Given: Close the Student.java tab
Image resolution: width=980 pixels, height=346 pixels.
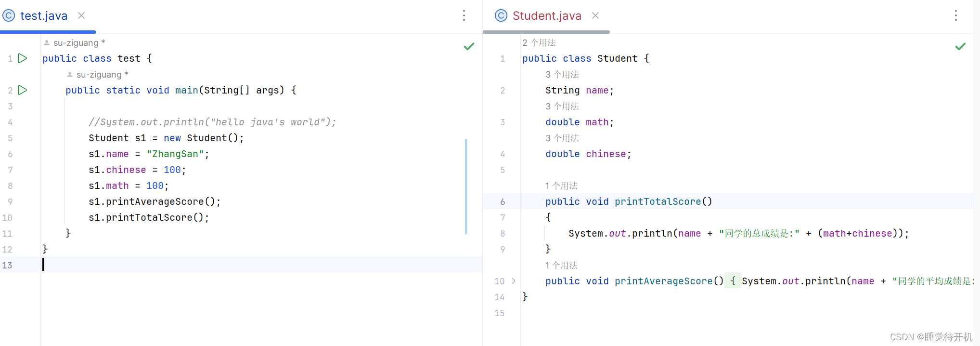Looking at the screenshot, I should (595, 15).
